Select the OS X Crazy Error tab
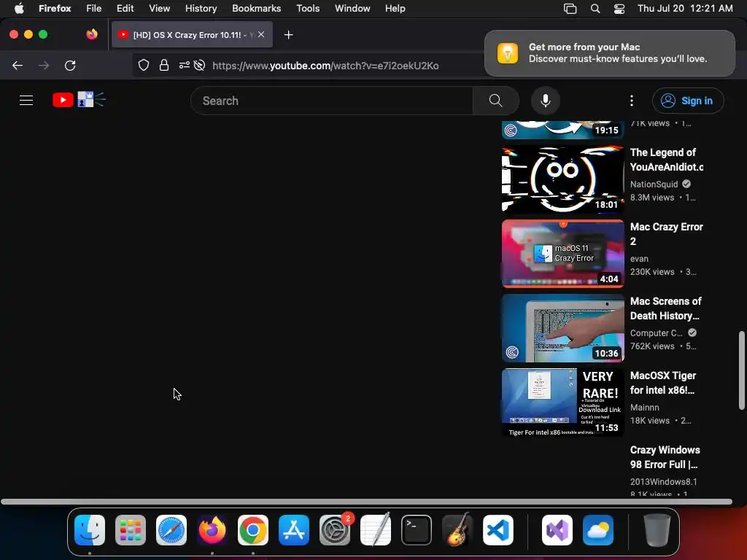Viewport: 747px width, 560px height. 192,35
